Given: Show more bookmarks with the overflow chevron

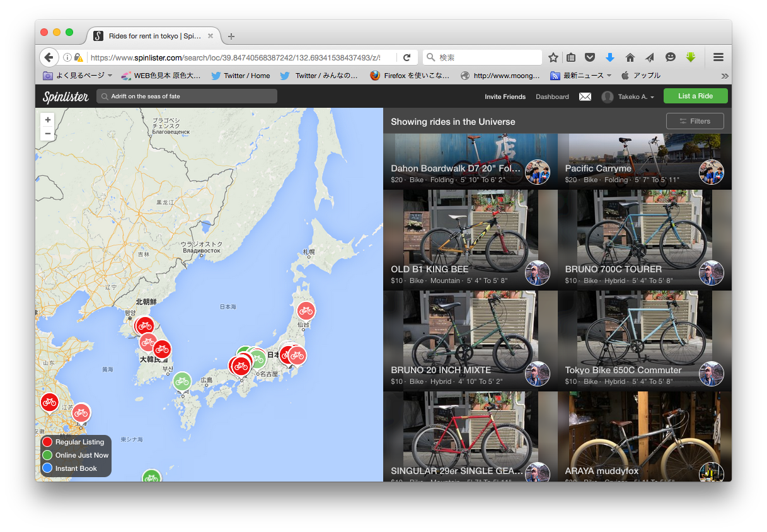Looking at the screenshot, I should (x=725, y=76).
